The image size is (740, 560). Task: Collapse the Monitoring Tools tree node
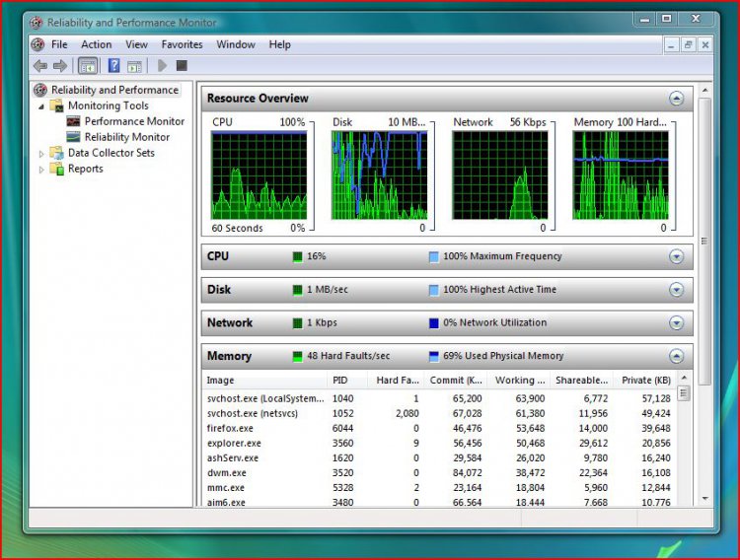click(41, 106)
